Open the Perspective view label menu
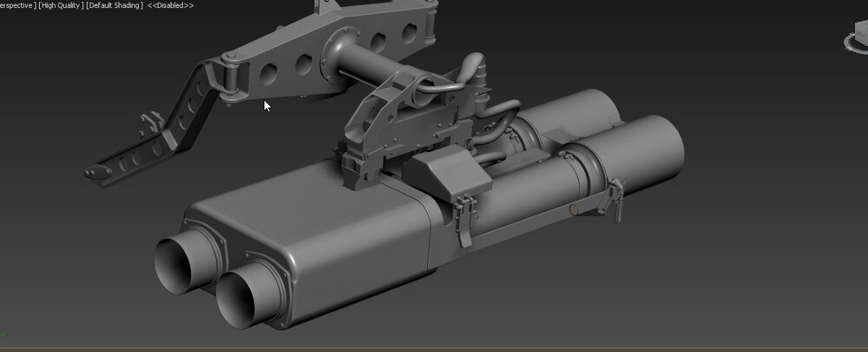868x352 pixels. pos(17,5)
